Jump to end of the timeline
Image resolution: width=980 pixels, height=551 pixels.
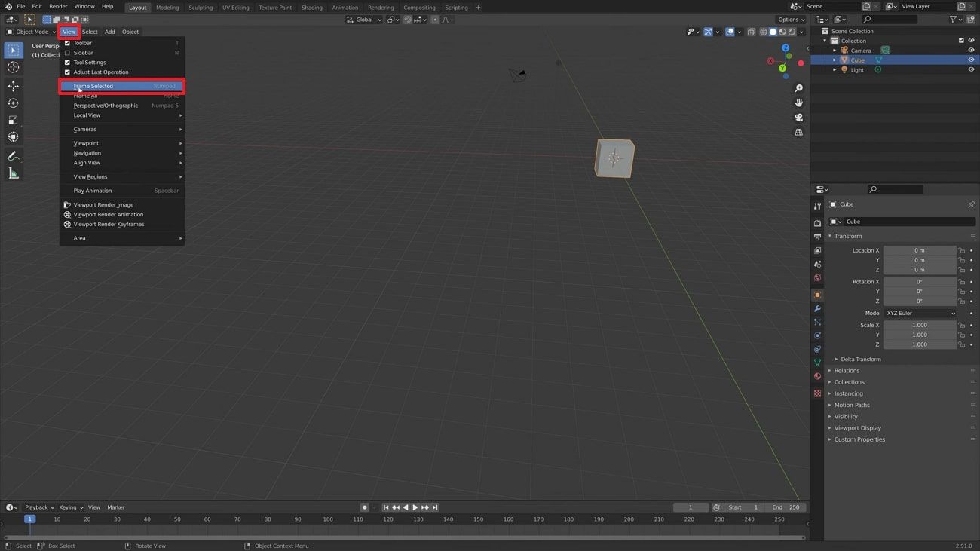point(435,507)
